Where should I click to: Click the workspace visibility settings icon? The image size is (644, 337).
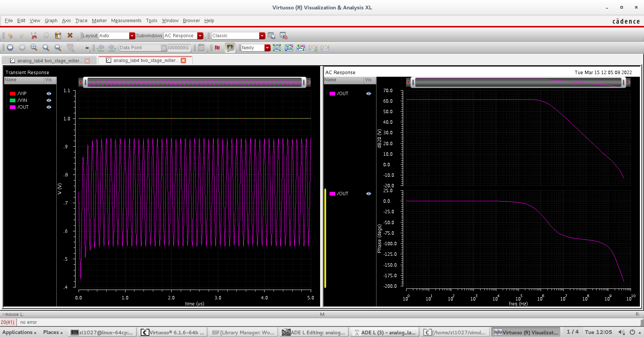pyautogui.click(x=284, y=36)
